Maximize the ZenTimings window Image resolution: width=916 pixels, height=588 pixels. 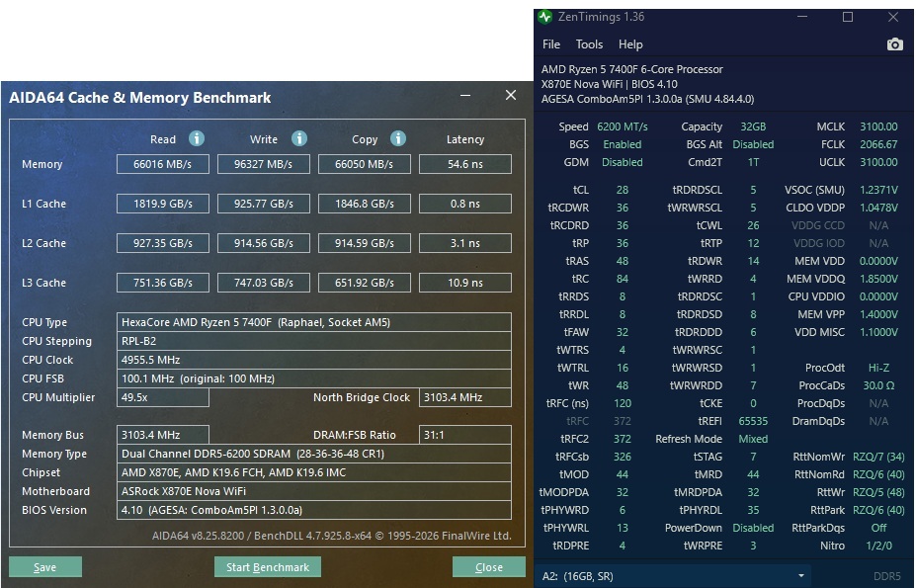tap(848, 17)
